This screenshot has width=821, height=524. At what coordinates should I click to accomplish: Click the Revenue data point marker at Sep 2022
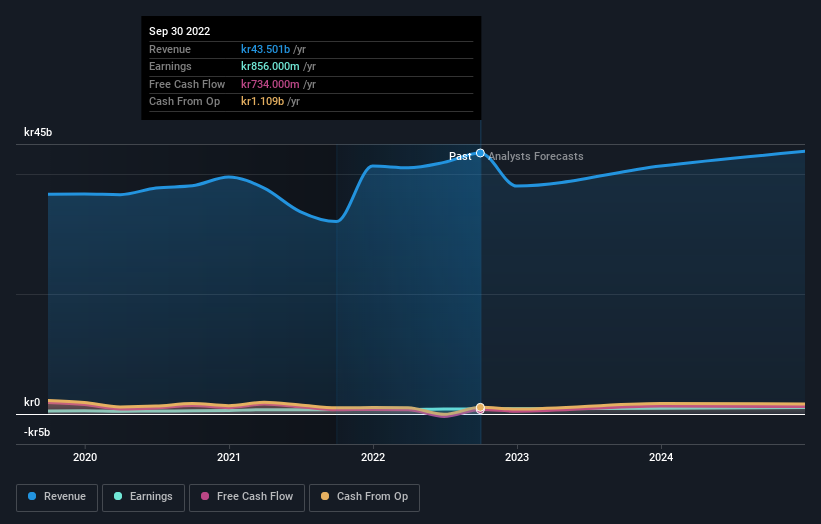(x=480, y=153)
